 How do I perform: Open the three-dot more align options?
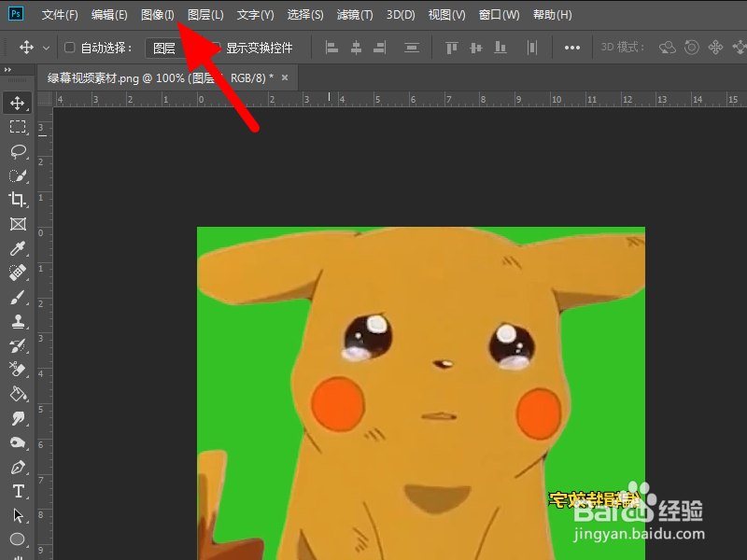point(572,48)
